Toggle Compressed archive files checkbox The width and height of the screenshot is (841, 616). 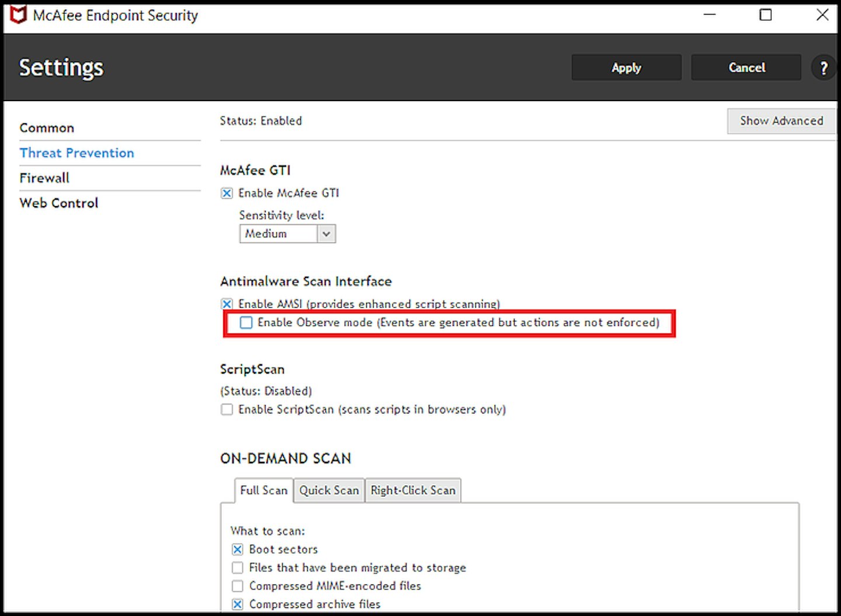pos(237,604)
